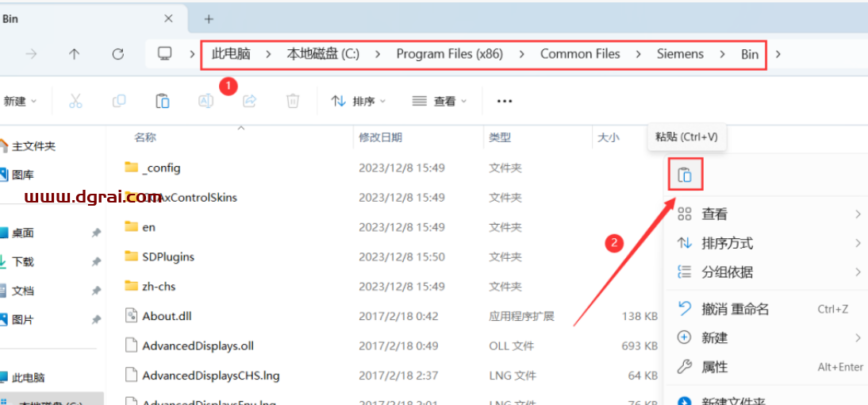Open a new tab with plus button
The image size is (868, 405).
click(209, 18)
